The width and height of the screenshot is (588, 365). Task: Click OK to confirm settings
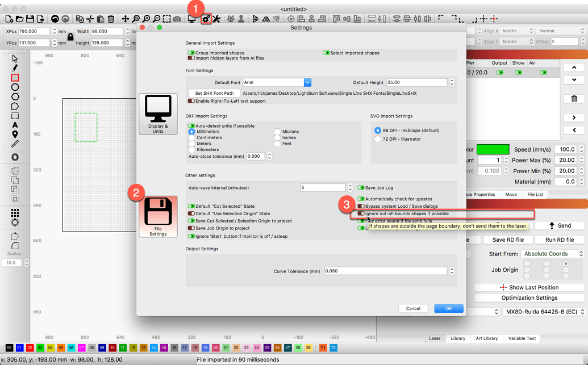[448, 308]
